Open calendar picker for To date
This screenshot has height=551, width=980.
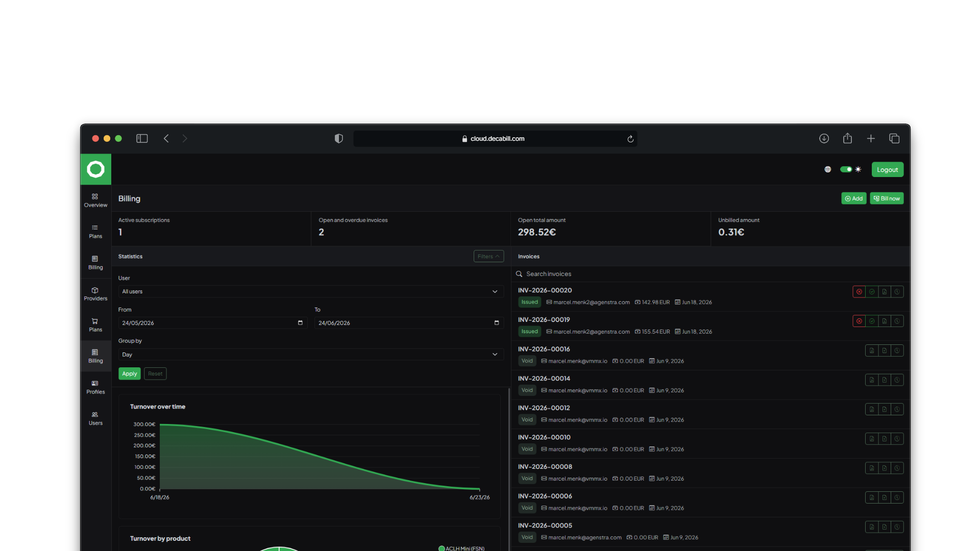[497, 323]
